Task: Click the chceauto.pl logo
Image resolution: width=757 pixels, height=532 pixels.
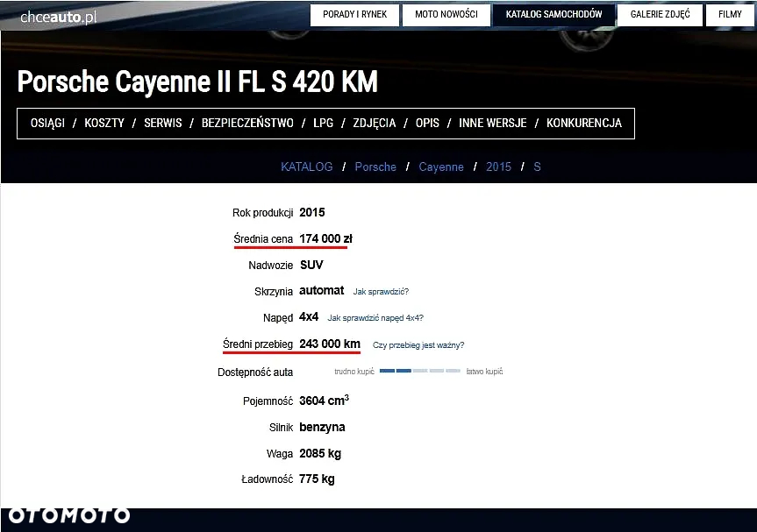Action: (x=59, y=17)
